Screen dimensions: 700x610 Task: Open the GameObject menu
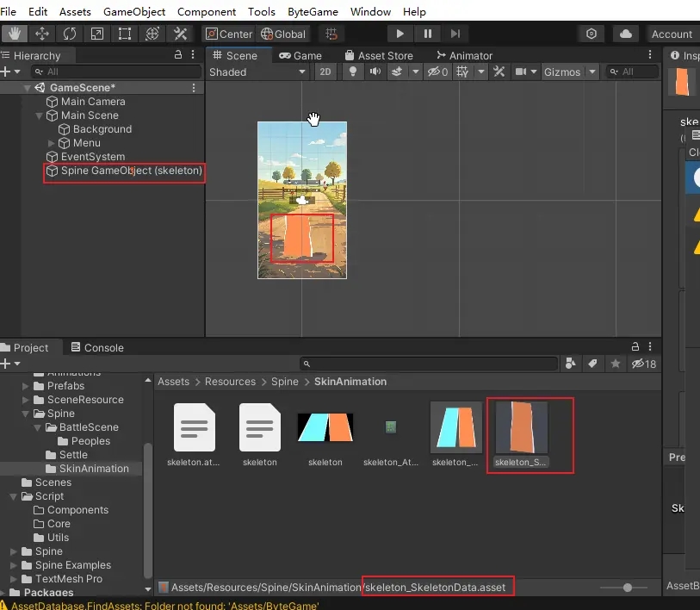pos(133,11)
